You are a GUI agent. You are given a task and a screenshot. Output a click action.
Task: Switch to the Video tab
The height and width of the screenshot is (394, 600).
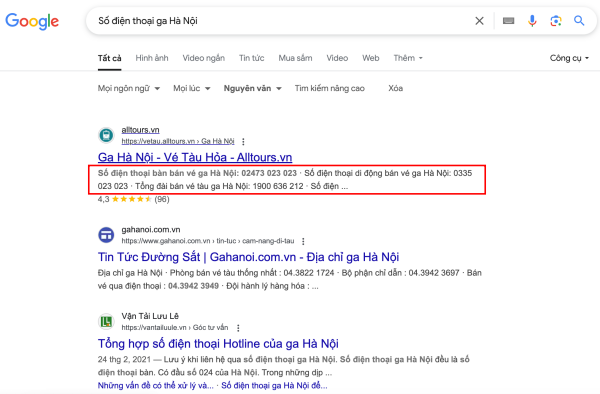[x=337, y=58]
